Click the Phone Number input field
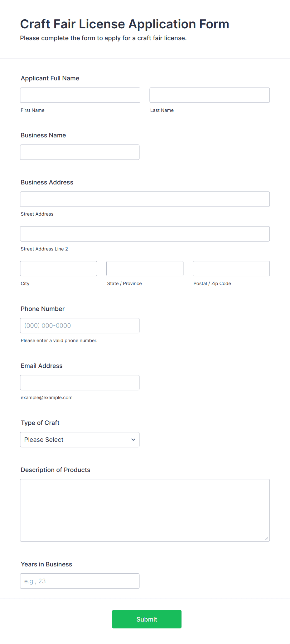The width and height of the screenshot is (290, 644). 80,326
